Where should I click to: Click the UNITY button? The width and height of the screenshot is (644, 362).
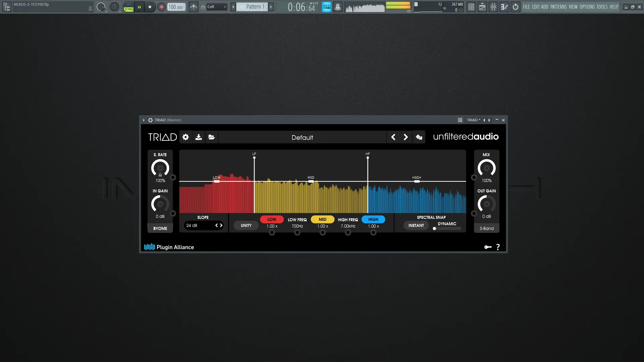[x=246, y=225]
